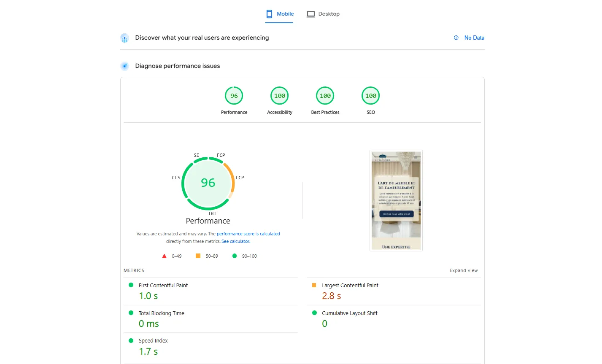Click the green dot beside Cumulative Layout Shift

coord(315,313)
